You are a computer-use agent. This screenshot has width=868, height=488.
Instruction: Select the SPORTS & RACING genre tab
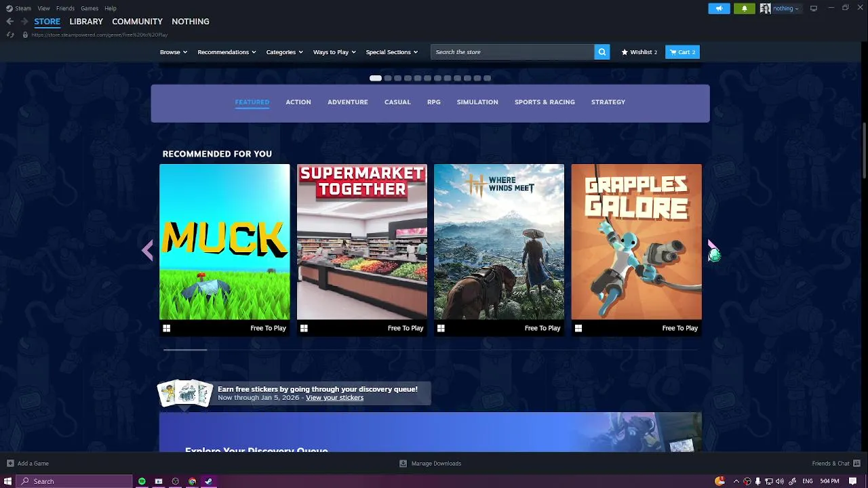(545, 102)
